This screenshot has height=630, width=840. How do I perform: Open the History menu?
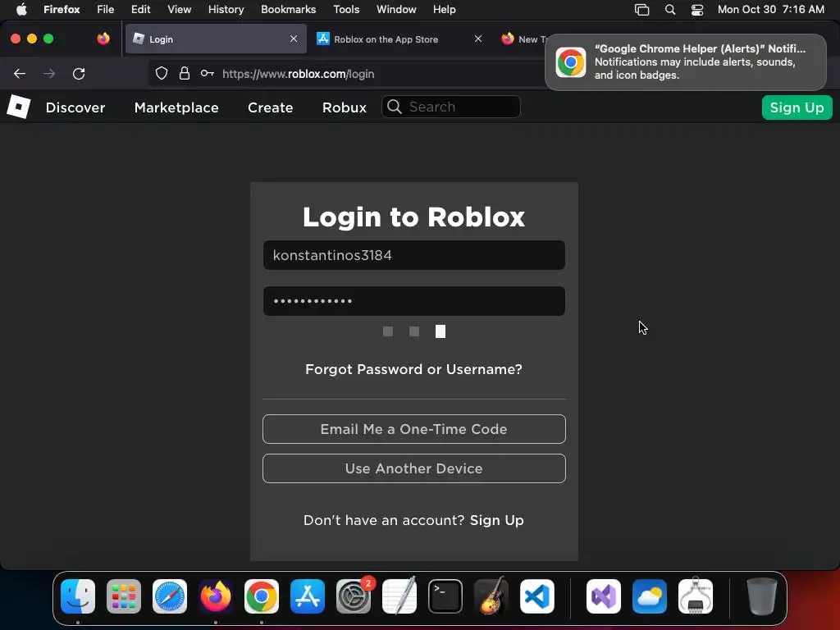point(226,10)
